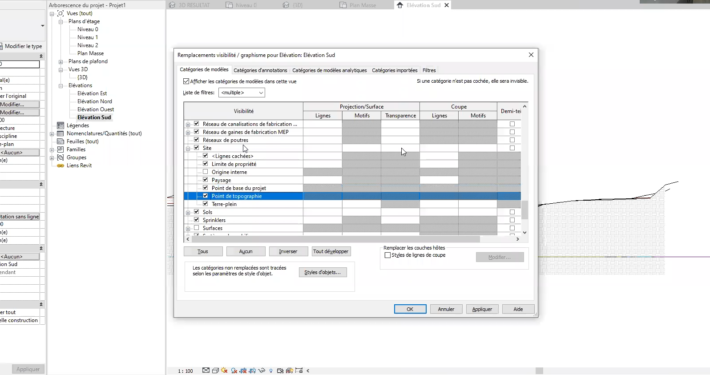
Task: Click the Tous button
Action: (203, 251)
